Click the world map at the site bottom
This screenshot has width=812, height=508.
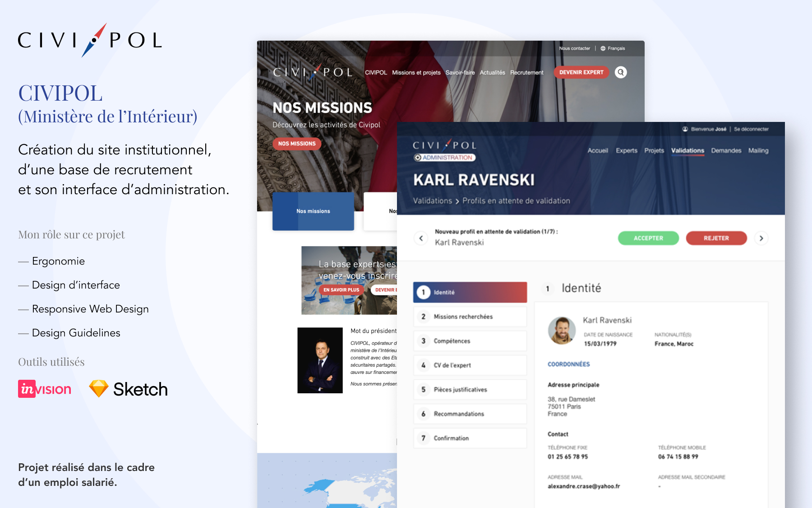327,481
